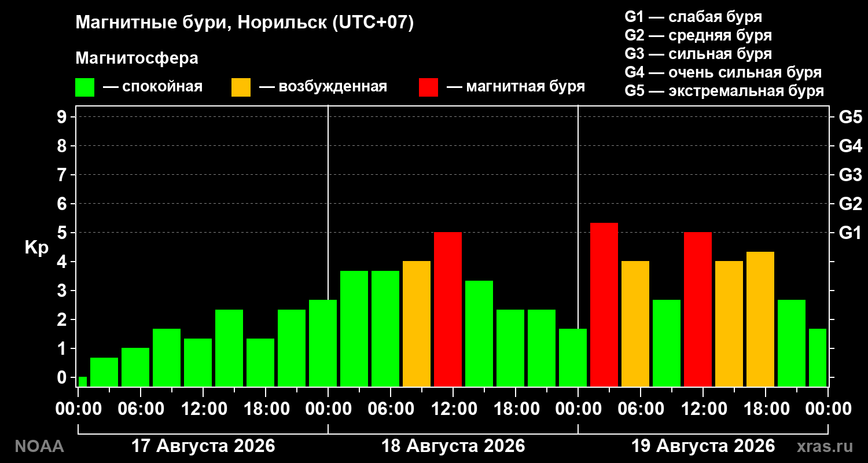The image size is (868, 463).
Task: Select the 19 Августа 2026 date label
Action: click(703, 446)
